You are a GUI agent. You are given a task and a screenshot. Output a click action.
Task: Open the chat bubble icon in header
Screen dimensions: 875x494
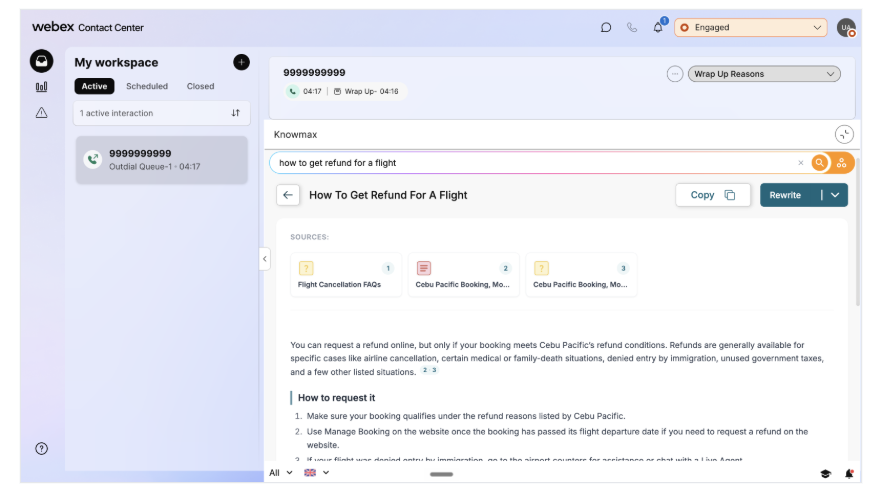coord(605,27)
